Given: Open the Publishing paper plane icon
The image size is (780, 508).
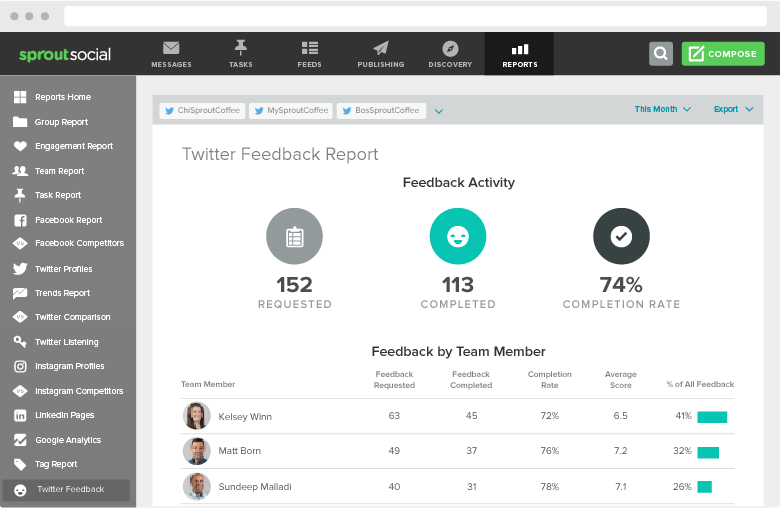Looking at the screenshot, I should (381, 48).
